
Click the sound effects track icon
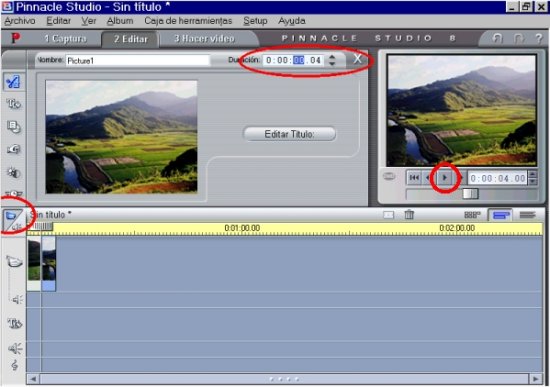click(x=15, y=348)
